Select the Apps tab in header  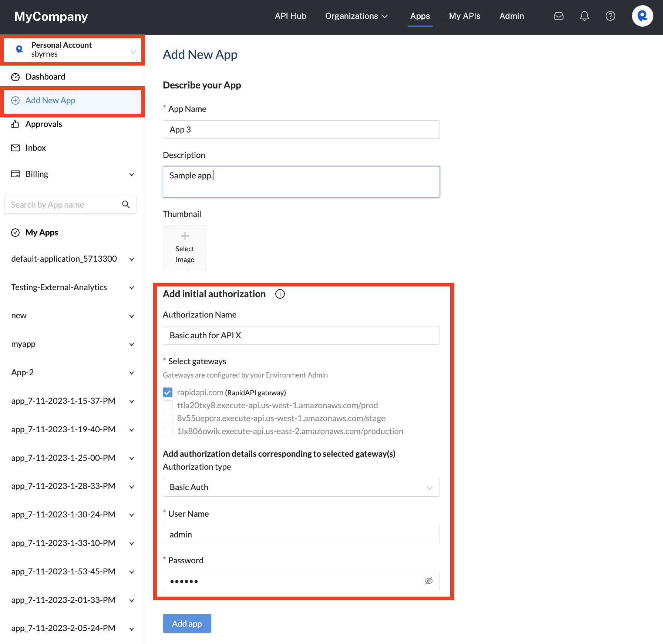[420, 16]
